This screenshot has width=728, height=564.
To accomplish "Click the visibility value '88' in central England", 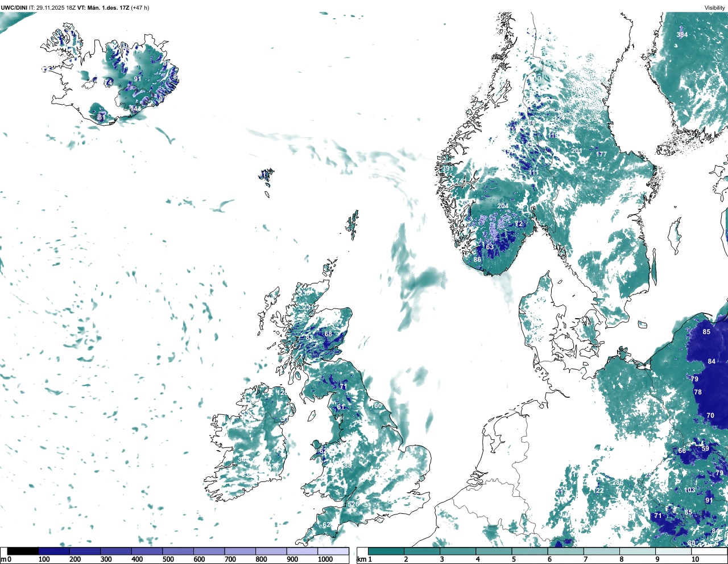I will [x=348, y=466].
